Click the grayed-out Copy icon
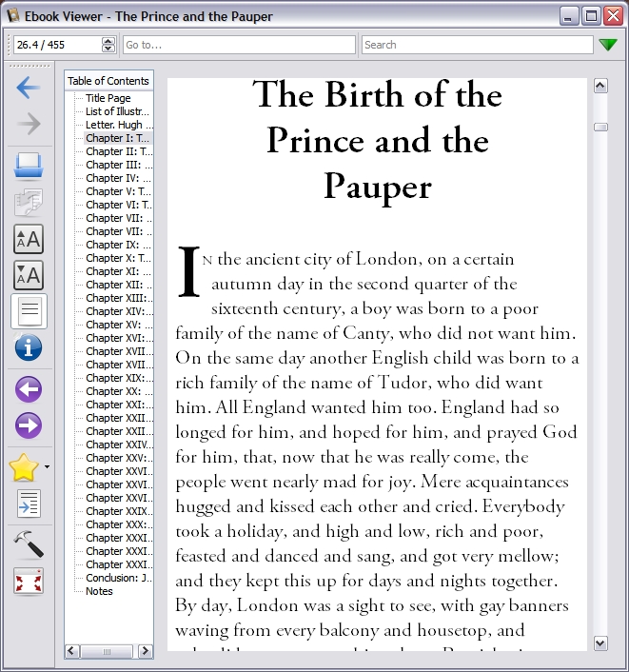This screenshot has height=672, width=629. click(x=29, y=203)
